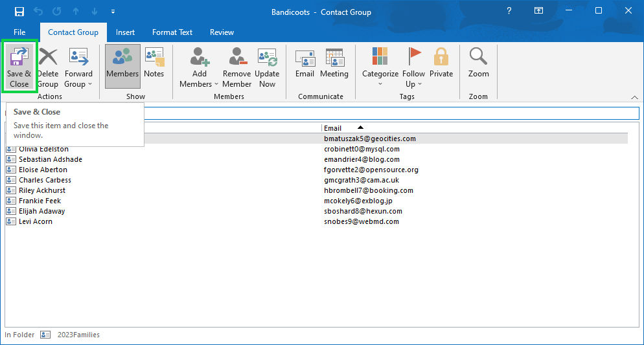Click the Save & Close button
644x345 pixels.
coord(19,67)
